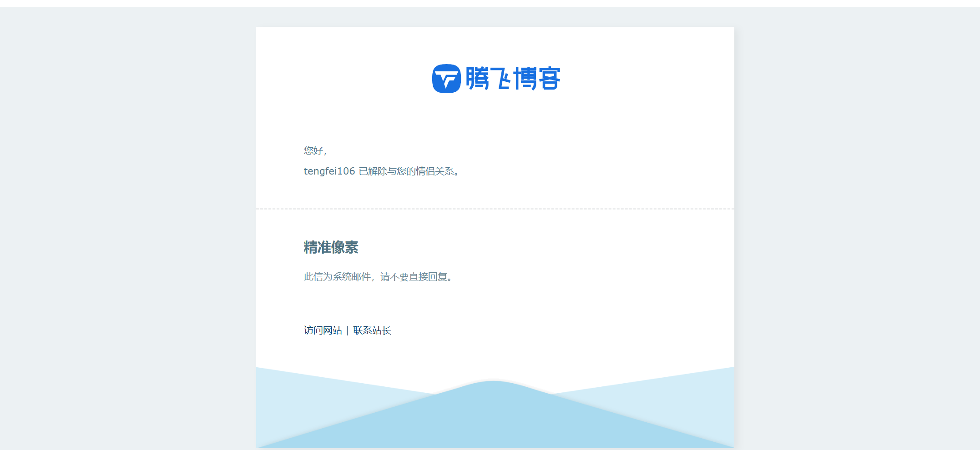Select the 精准像素 heading

click(x=331, y=248)
